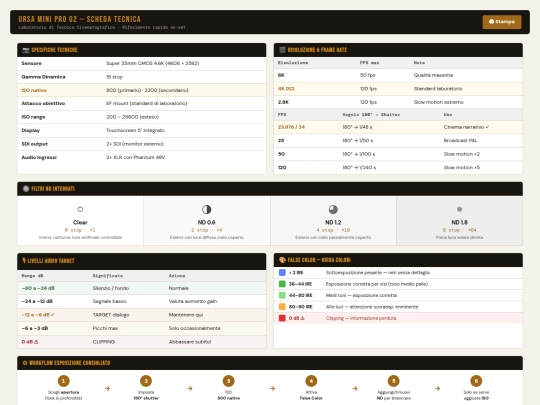Click the dark green 36–44 IRE swatch
Screen dimensions: 540x405
(282, 284)
